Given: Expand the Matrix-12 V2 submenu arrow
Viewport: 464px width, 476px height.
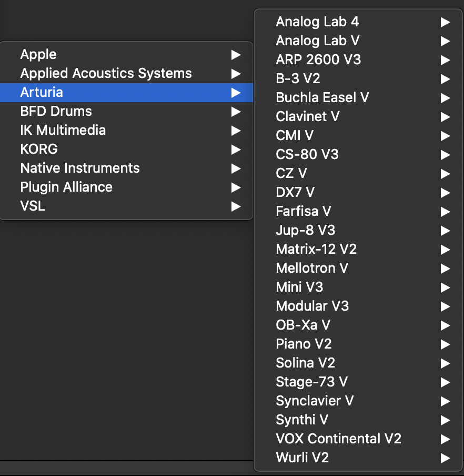Looking at the screenshot, I should [446, 249].
